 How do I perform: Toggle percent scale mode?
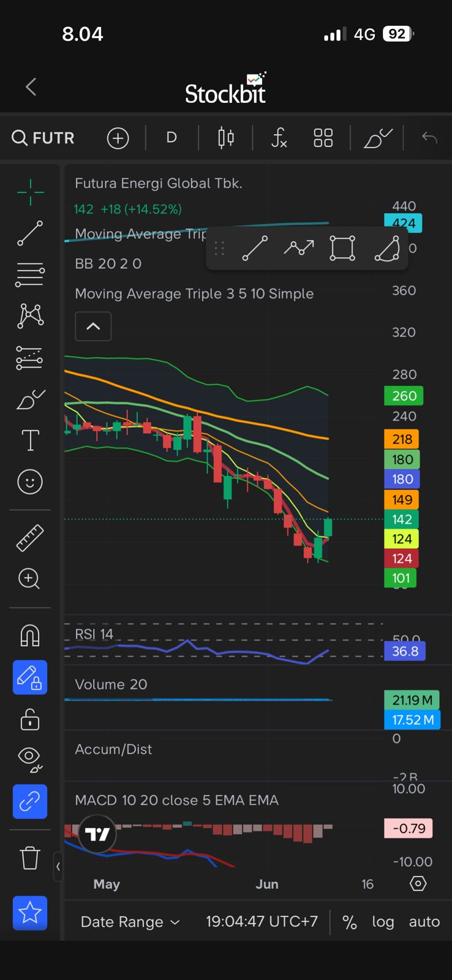[x=349, y=922]
